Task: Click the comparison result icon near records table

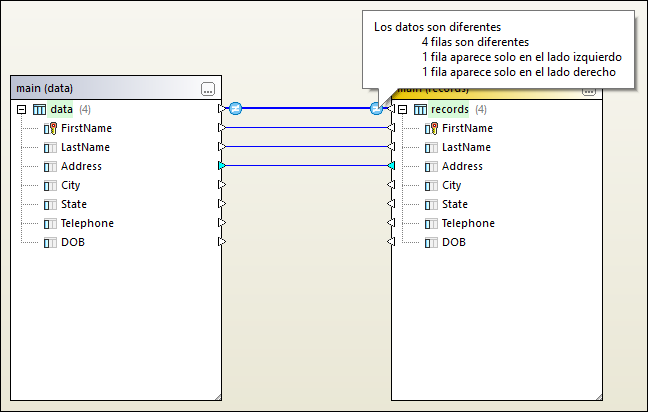Action: pos(376,109)
